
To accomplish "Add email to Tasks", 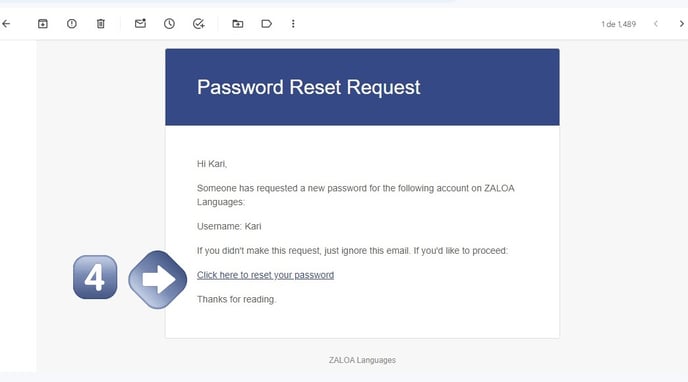I will 199,24.
